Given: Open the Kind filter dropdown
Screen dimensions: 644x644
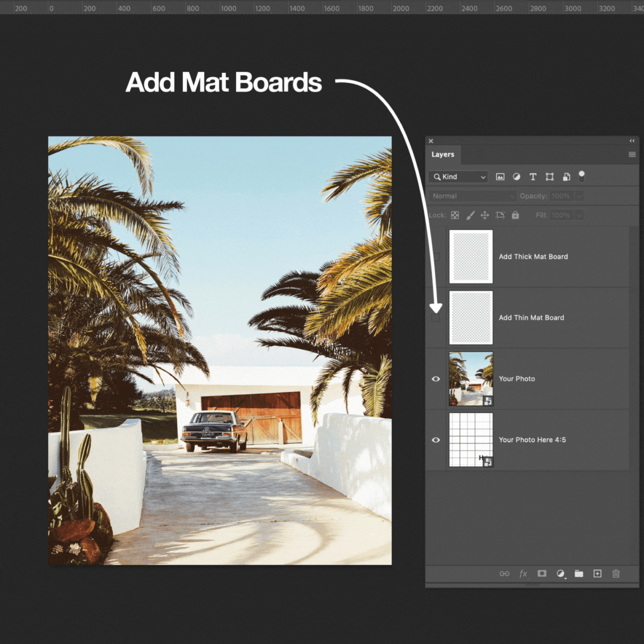Looking at the screenshot, I should click(458, 177).
